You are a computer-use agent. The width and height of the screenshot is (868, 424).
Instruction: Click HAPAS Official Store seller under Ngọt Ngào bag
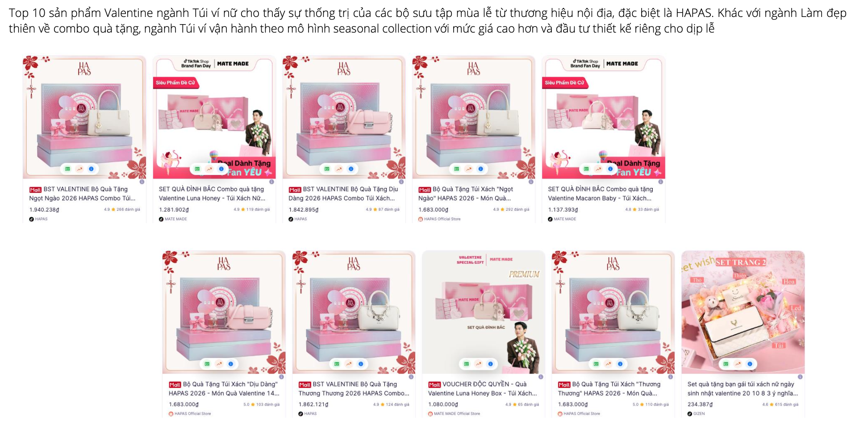(x=442, y=219)
